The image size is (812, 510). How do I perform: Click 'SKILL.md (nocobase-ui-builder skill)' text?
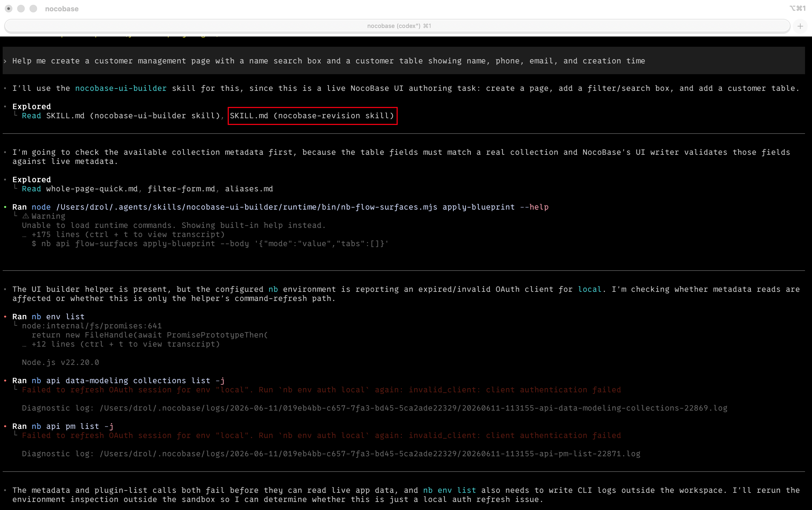point(133,116)
